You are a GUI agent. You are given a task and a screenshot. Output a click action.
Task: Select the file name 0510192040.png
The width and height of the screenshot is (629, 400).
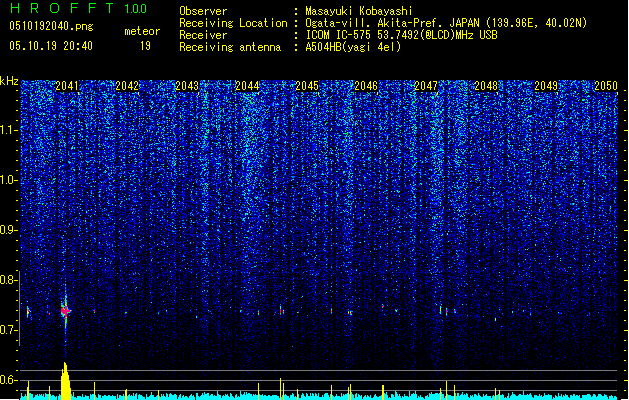tap(51, 26)
